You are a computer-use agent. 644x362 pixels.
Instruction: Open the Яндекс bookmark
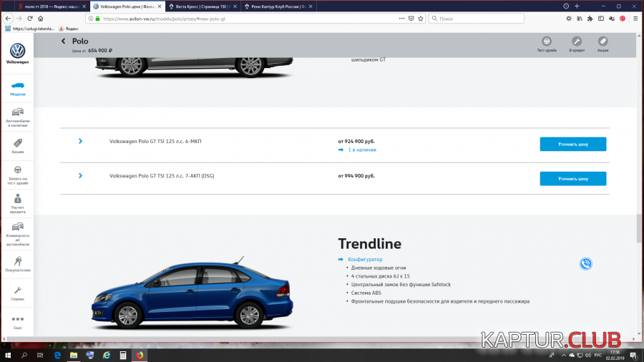coord(69,29)
